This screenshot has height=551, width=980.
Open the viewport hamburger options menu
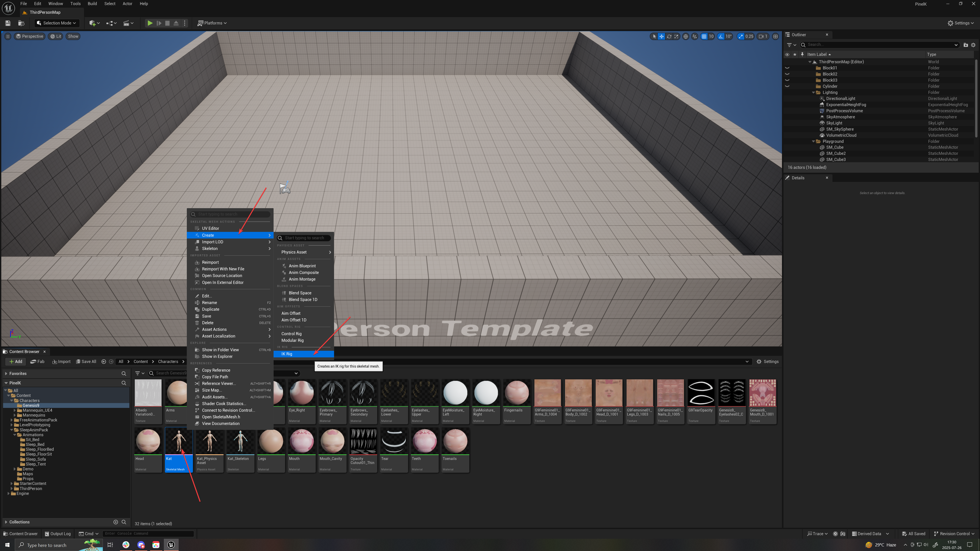pos(8,36)
